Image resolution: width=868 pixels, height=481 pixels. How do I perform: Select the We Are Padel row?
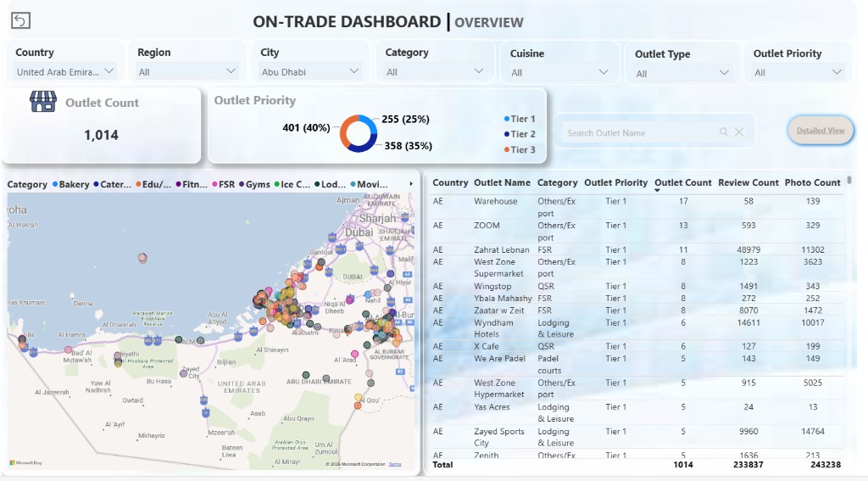pyautogui.click(x=637, y=364)
